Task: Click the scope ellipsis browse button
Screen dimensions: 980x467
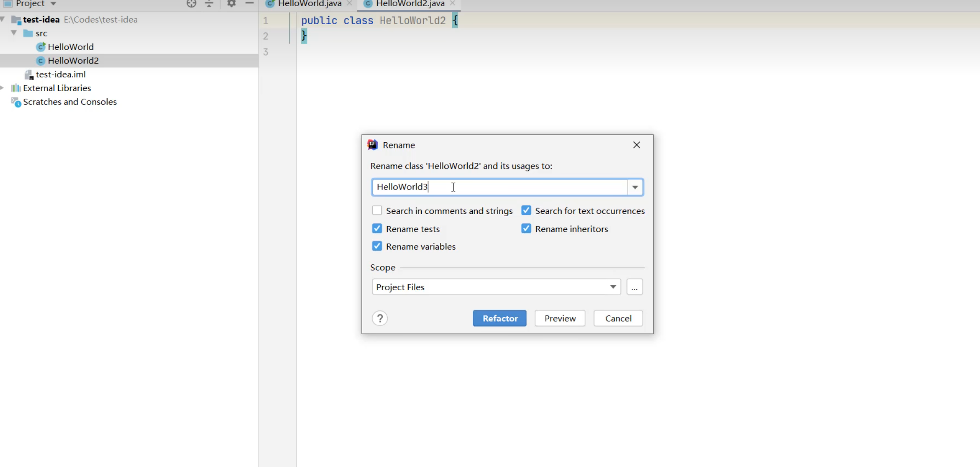Action: click(634, 287)
